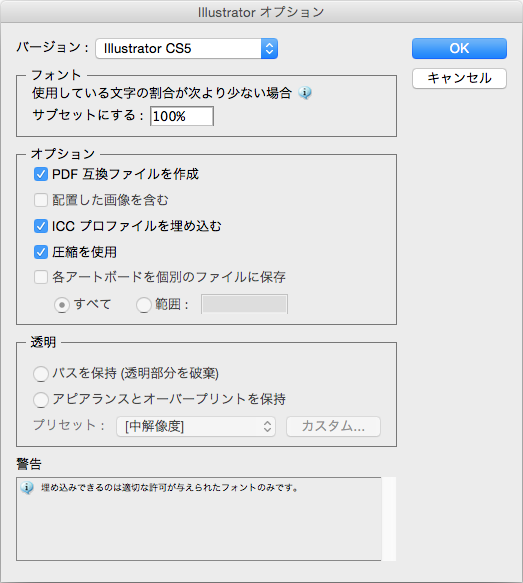Open the プリセット [中解像度] dropdown
The image size is (523, 583).
tap(196, 426)
